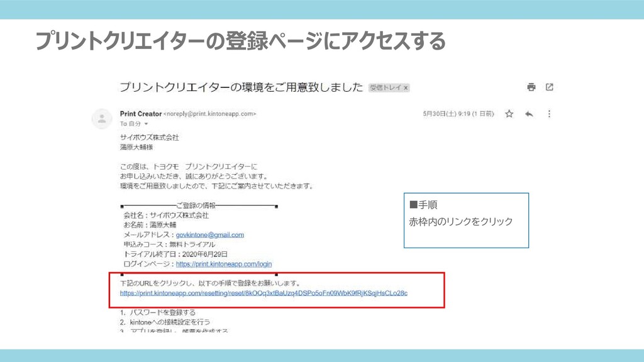Click the ご登録の情報 section heading
The width and height of the screenshot is (644, 362).
point(196,206)
